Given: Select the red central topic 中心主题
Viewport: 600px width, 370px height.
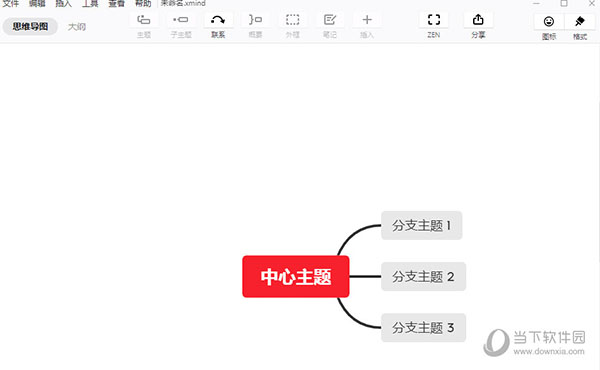Looking at the screenshot, I should tap(296, 276).
